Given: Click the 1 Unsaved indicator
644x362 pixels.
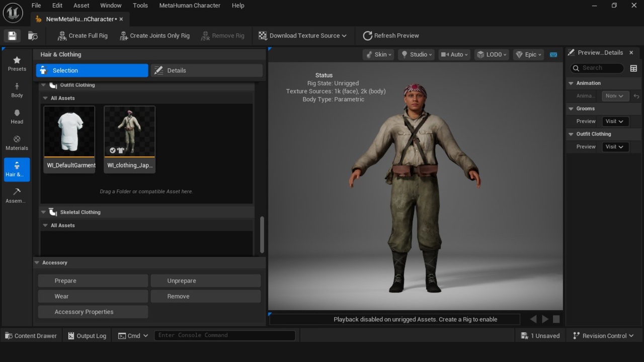Looking at the screenshot, I should 540,336.
